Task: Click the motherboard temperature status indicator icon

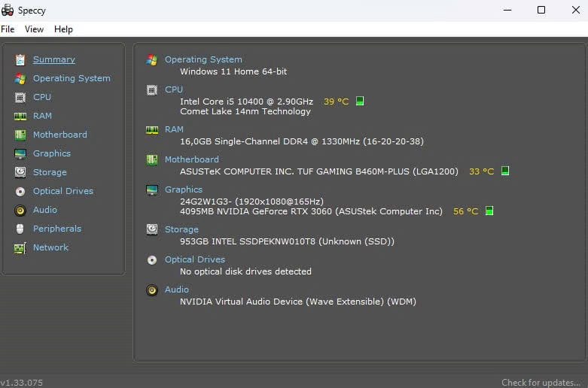Action: [505, 171]
